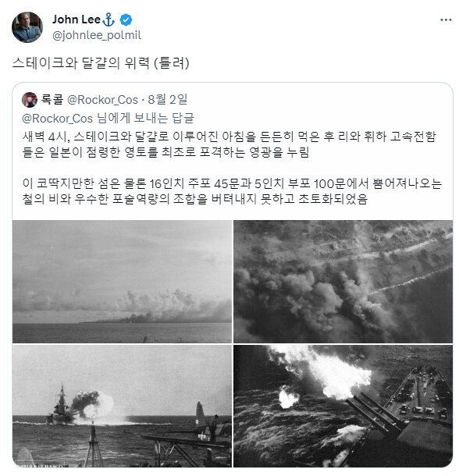Click the blue verified badge
This screenshot has width=459, height=476.
click(x=126, y=20)
